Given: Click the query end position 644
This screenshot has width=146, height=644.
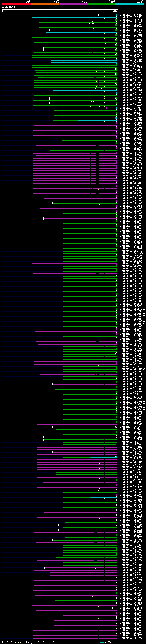Looking at the screenshot, I should pos(115,11).
